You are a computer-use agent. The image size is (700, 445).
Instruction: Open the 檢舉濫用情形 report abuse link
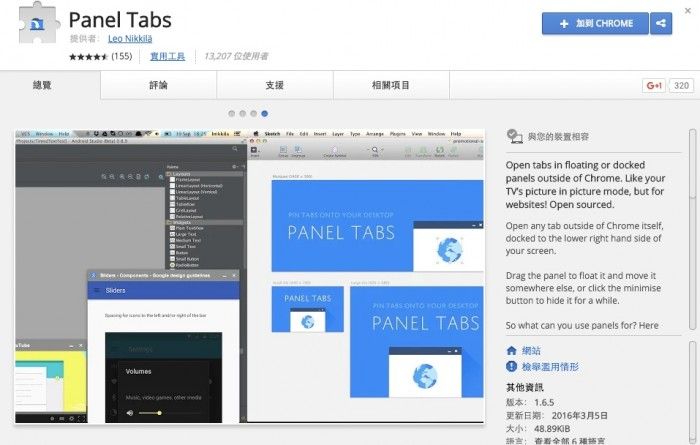tap(550, 367)
